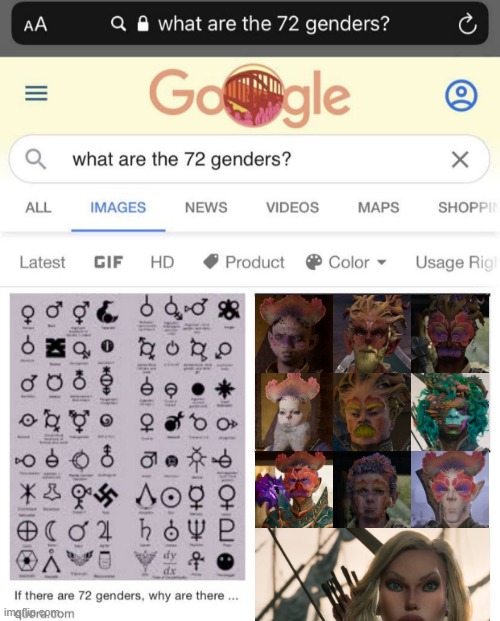This screenshot has width=500, height=621.
Task: Toggle the GIF filter
Action: tap(109, 262)
